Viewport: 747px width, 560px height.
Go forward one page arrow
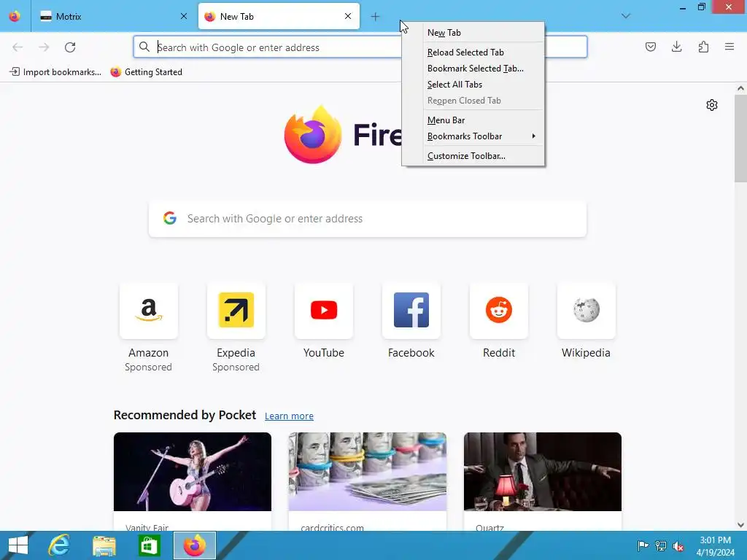44,47
